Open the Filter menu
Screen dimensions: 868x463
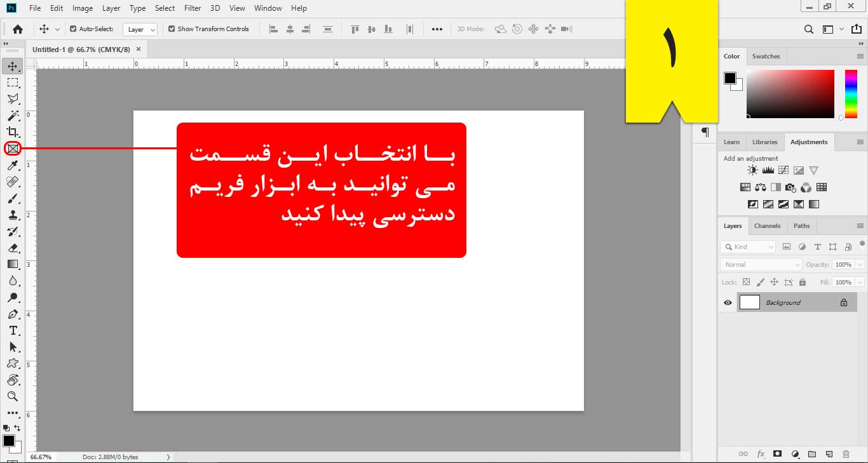(x=193, y=8)
